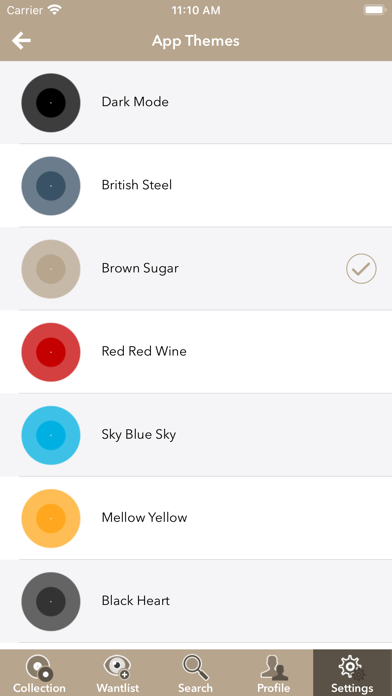The image size is (392, 696).
Task: Choose the Red Red Wine theme
Action: 196,352
